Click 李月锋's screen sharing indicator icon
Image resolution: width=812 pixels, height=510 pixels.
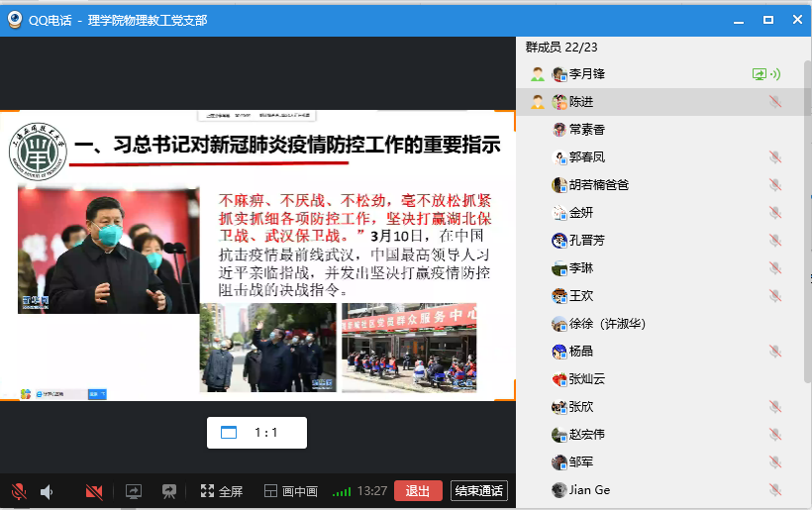coord(759,74)
